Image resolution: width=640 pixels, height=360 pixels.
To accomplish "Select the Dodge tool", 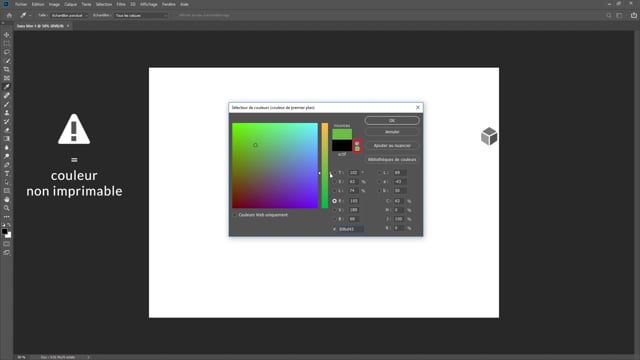I will [7, 156].
